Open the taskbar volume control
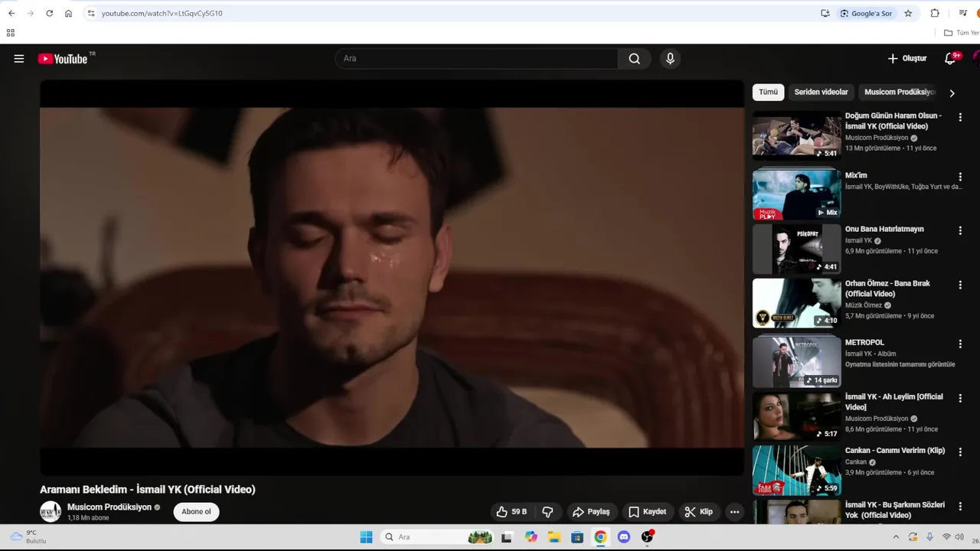980x551 pixels. (959, 537)
